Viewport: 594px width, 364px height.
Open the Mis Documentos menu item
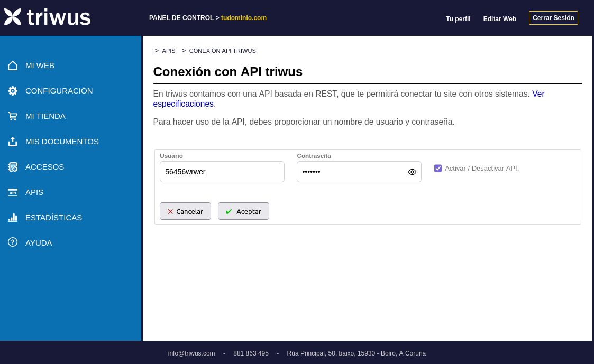click(62, 142)
